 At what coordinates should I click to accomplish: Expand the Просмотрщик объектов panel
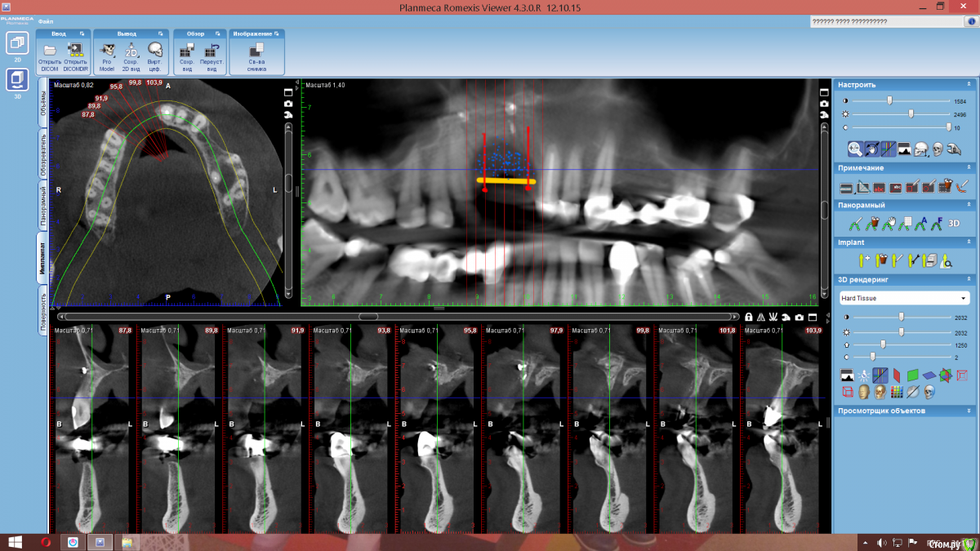tap(969, 411)
